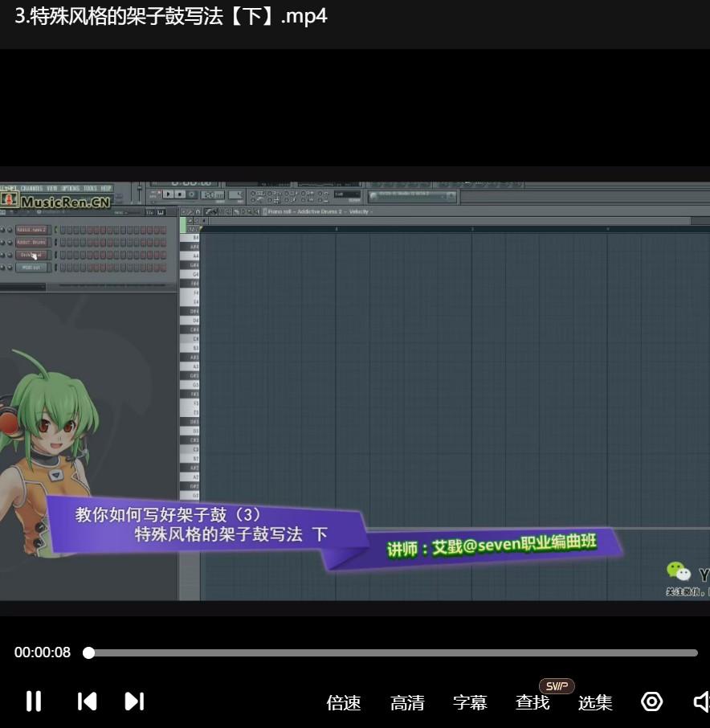
Task: Open the hexagon settings icon in player bar
Action: 651,701
